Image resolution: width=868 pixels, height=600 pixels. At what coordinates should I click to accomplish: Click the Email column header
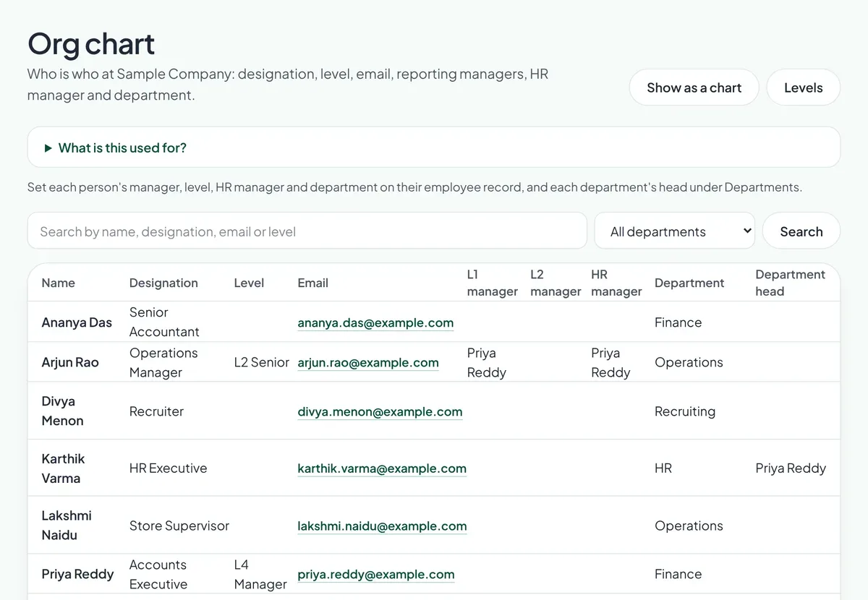312,283
